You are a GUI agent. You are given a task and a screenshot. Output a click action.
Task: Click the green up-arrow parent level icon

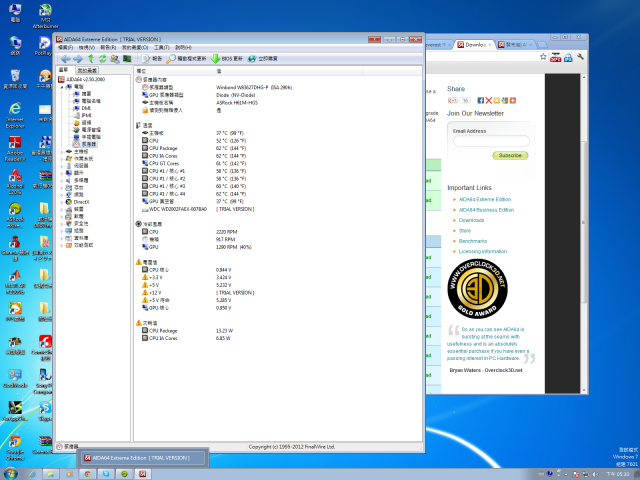click(91, 59)
